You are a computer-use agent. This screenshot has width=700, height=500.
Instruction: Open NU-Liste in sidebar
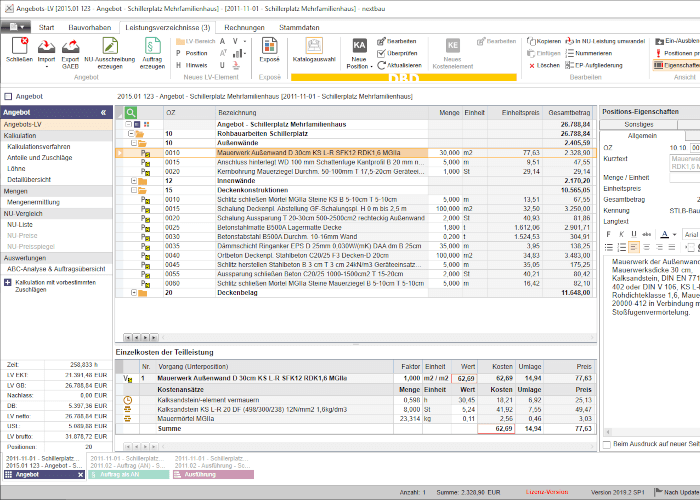pyautogui.click(x=20, y=225)
